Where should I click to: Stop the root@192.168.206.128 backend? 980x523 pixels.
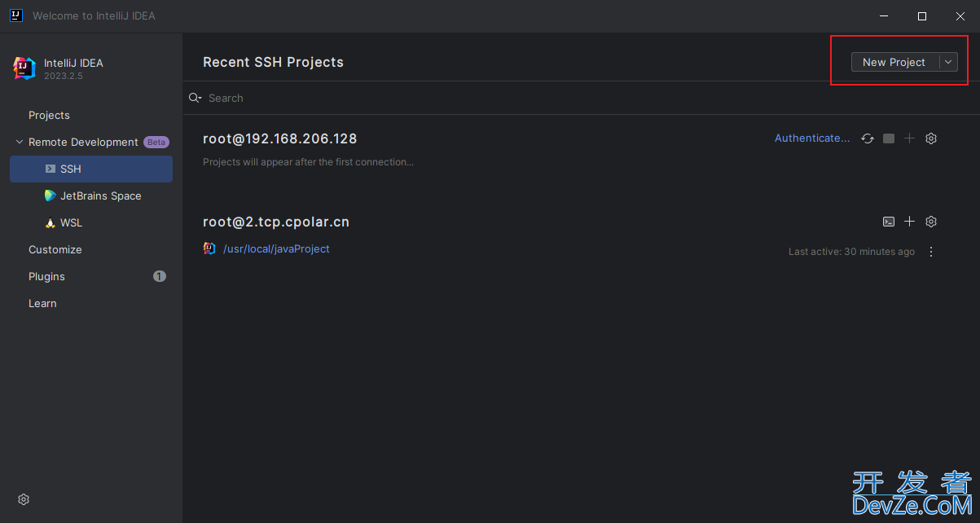click(889, 138)
